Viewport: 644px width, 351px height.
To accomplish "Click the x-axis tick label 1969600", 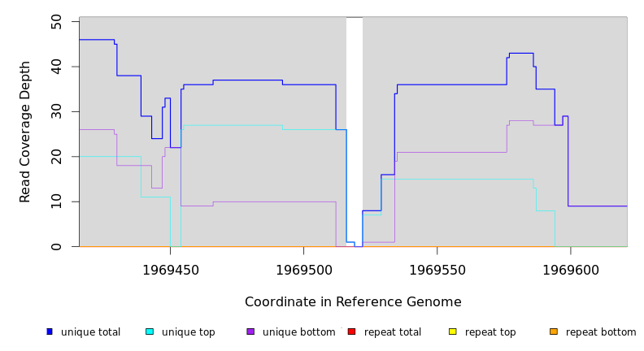I will [x=571, y=270].
